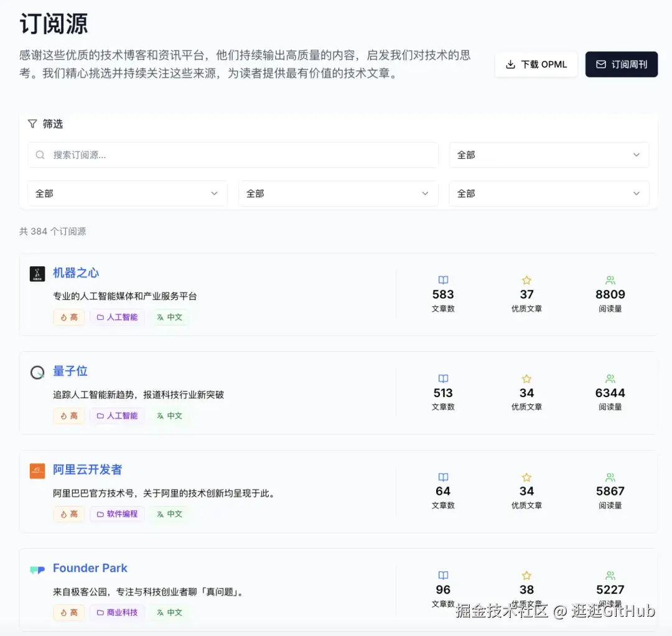Click the readers icon above 5227

coord(610,576)
